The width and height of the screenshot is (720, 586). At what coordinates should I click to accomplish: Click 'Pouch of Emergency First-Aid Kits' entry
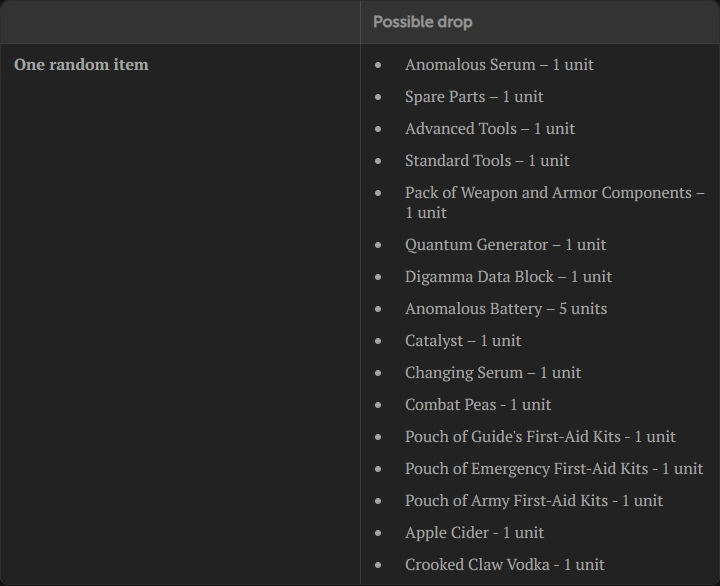pyautogui.click(x=553, y=469)
